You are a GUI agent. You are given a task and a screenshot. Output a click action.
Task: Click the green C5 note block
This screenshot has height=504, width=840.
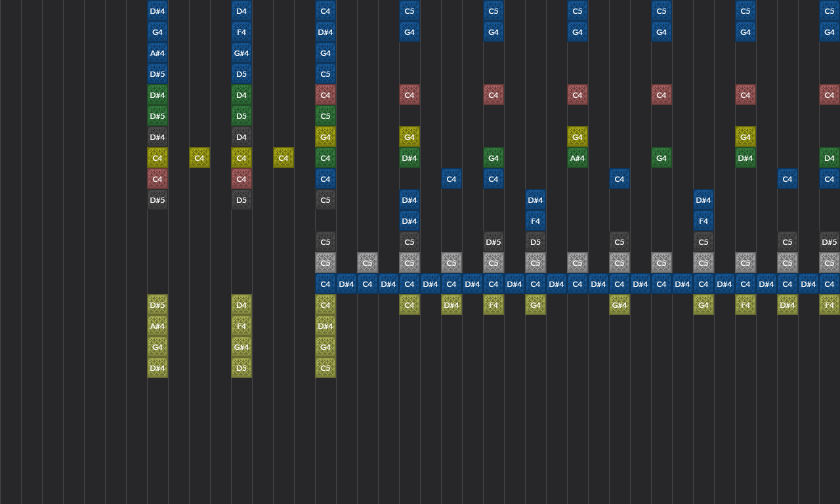point(325,116)
